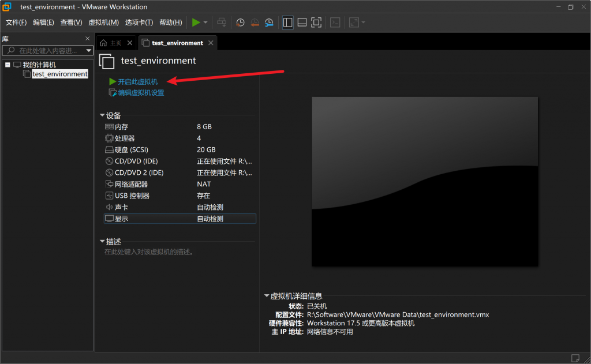Open the snapshot manager icon
This screenshot has width=591, height=364.
click(269, 22)
